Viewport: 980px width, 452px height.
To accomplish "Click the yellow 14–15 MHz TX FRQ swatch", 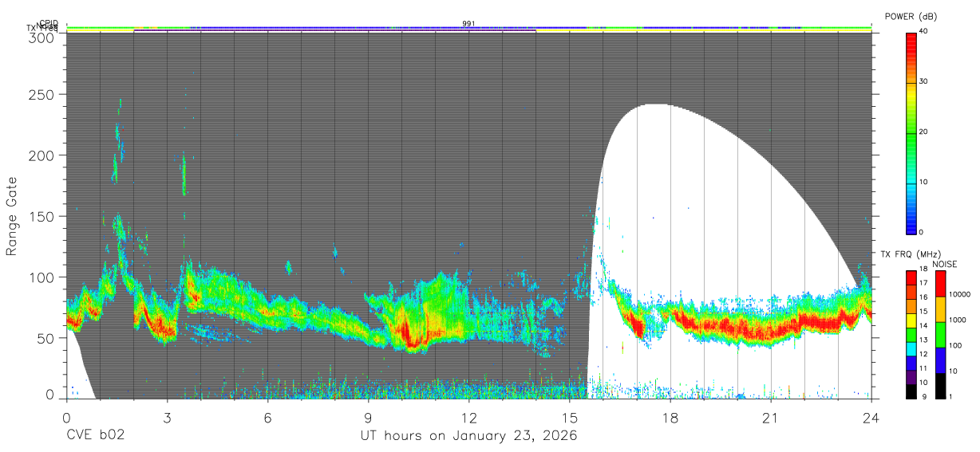I will [911, 321].
